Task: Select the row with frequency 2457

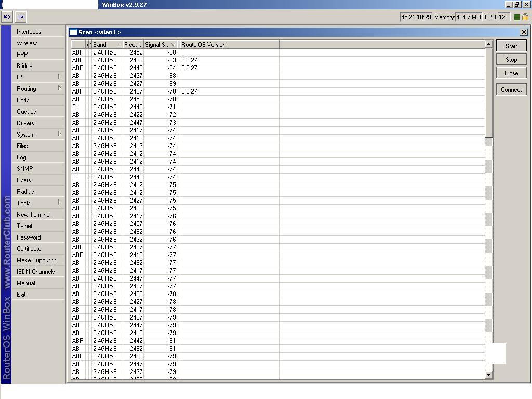Action: (277, 224)
